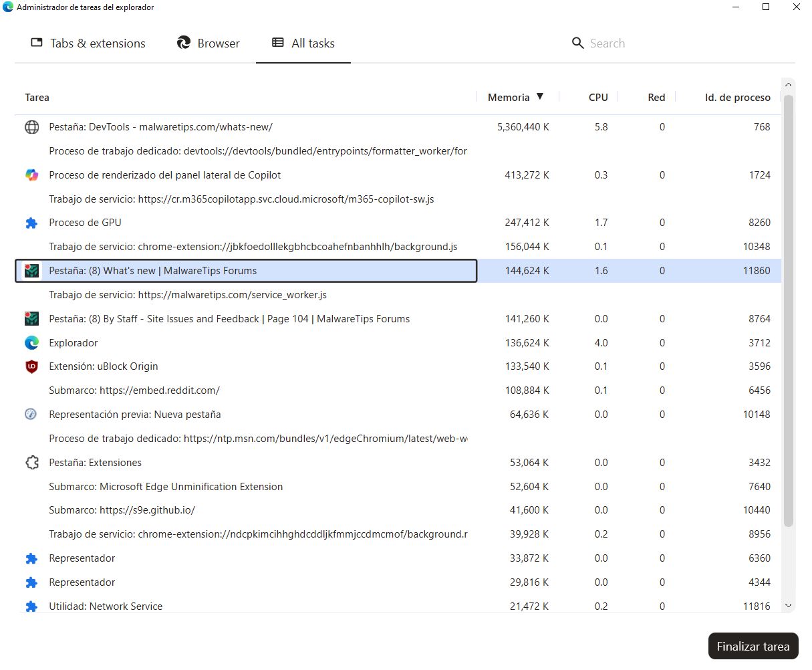
Task: Click the puzzle icon beside Utilidad: Network Service
Action: (31, 606)
